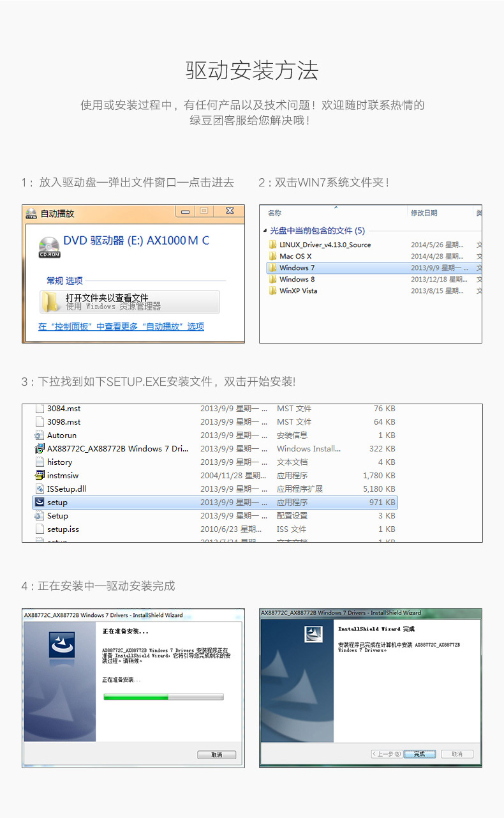Click the instmsiw application icon
Screen dimensions: 504x818
click(x=40, y=475)
